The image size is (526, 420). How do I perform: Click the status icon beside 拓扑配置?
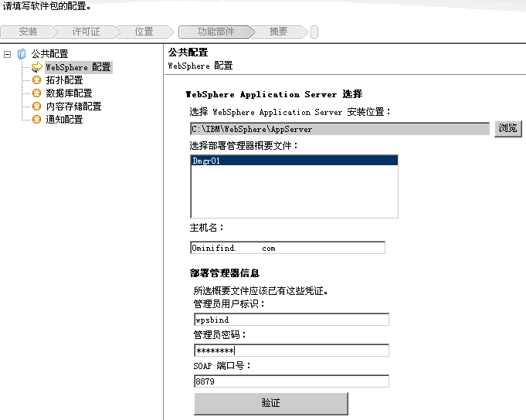tap(36, 80)
